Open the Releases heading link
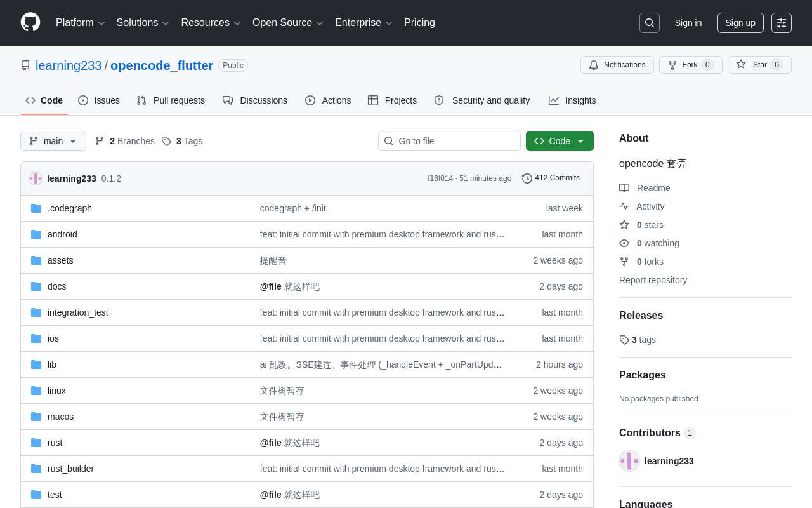812x508 pixels. coord(641,316)
